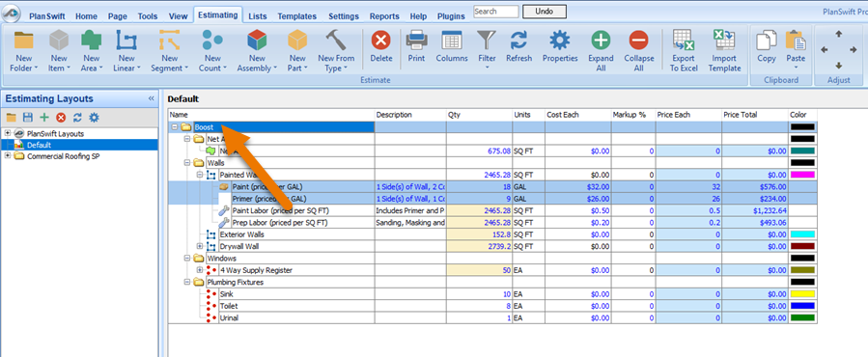Open the Lists tab
The width and height of the screenshot is (868, 357).
pos(258,16)
